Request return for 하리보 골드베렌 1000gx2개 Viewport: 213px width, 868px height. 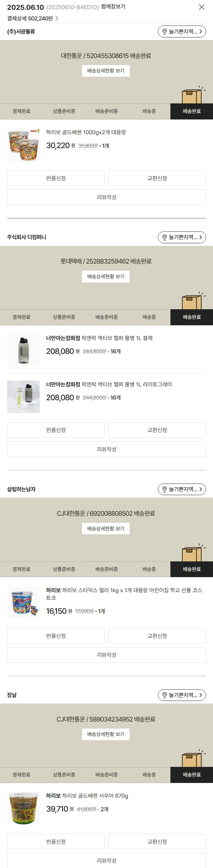[56, 178]
